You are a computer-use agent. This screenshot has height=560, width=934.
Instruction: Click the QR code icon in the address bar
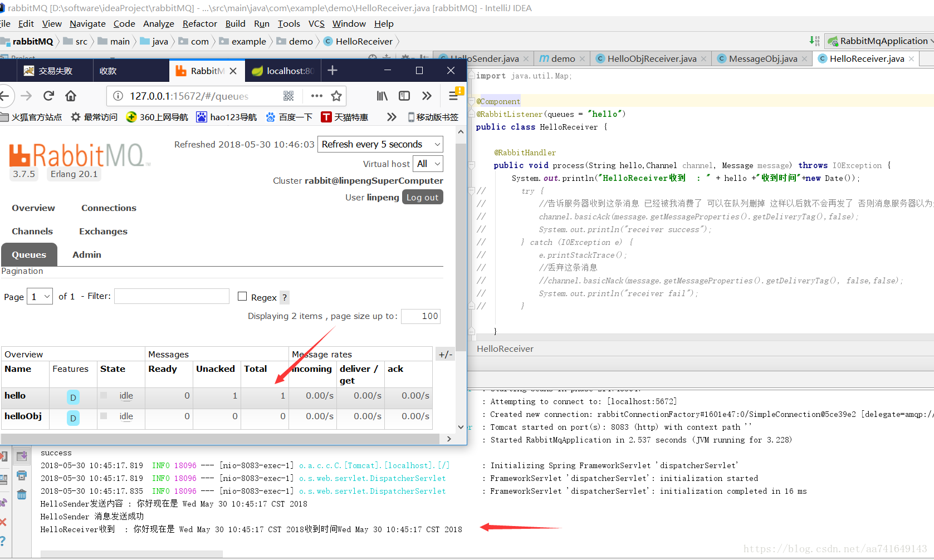point(288,96)
